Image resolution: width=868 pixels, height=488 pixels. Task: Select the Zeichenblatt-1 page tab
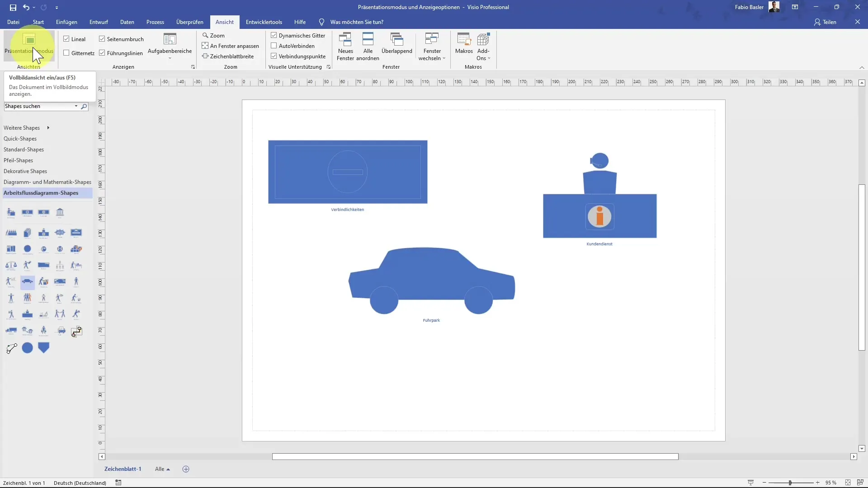coord(123,469)
